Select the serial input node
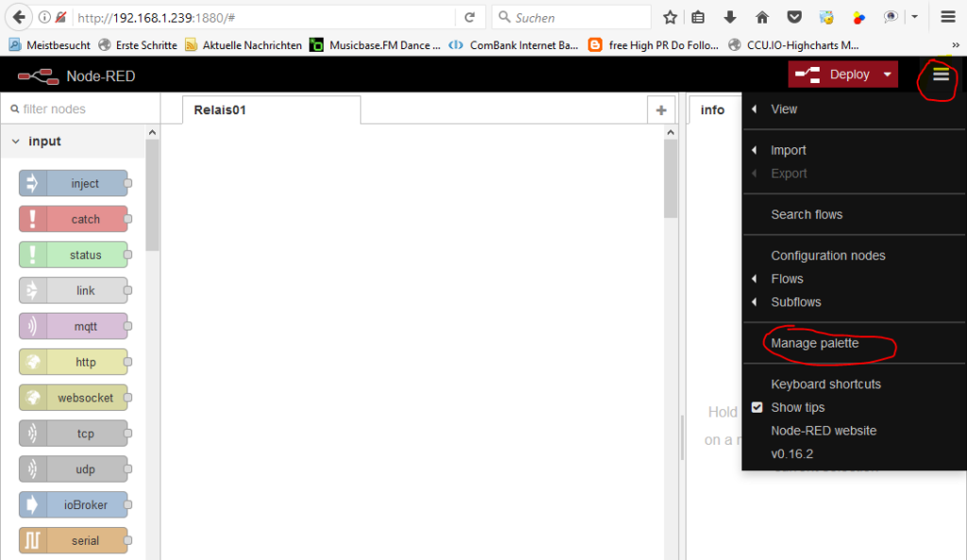 tap(74, 540)
